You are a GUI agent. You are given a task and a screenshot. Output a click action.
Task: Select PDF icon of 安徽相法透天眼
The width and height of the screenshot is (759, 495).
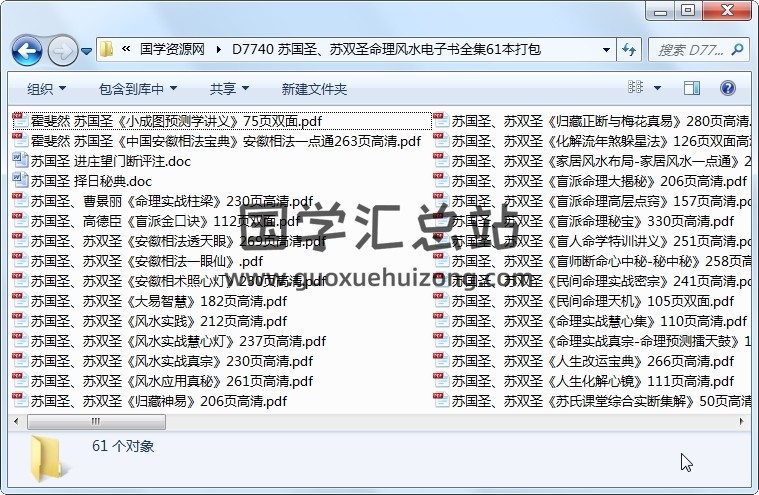point(20,240)
